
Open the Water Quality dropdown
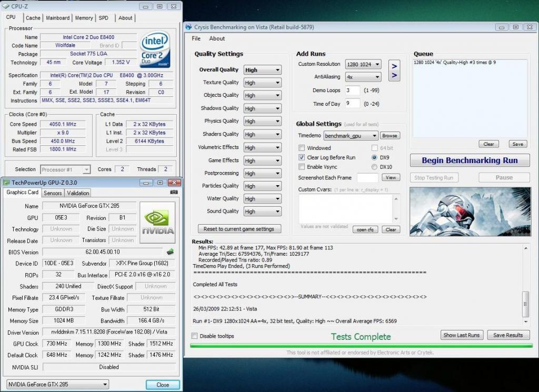tap(262, 198)
